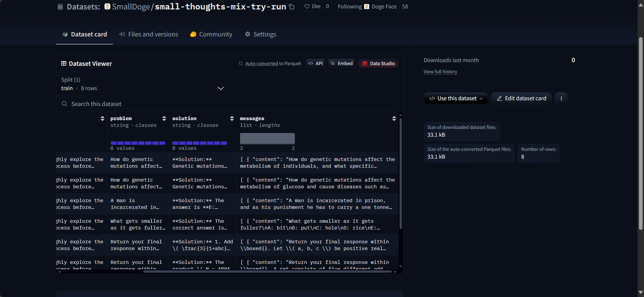Image resolution: width=644 pixels, height=297 pixels.
Task: Click the messages lengths histogram bar
Action: (267, 138)
